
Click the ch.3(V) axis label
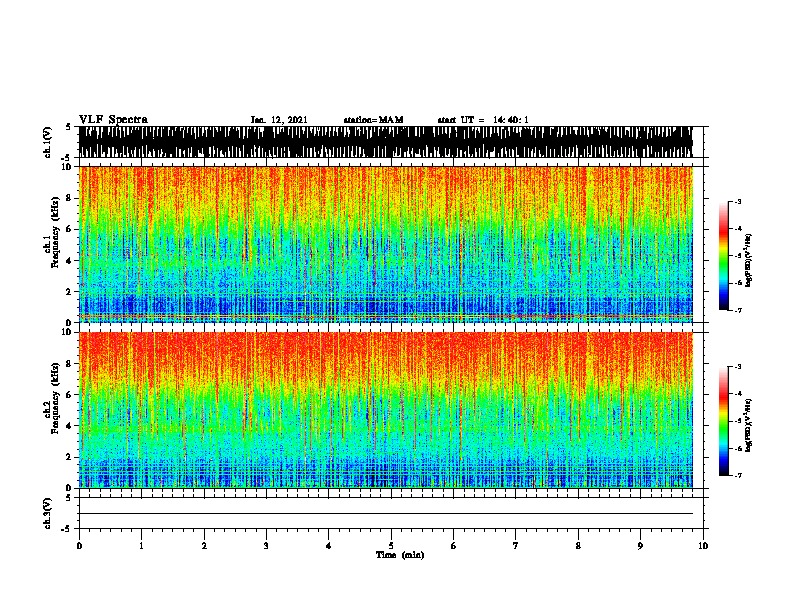pos(48,513)
